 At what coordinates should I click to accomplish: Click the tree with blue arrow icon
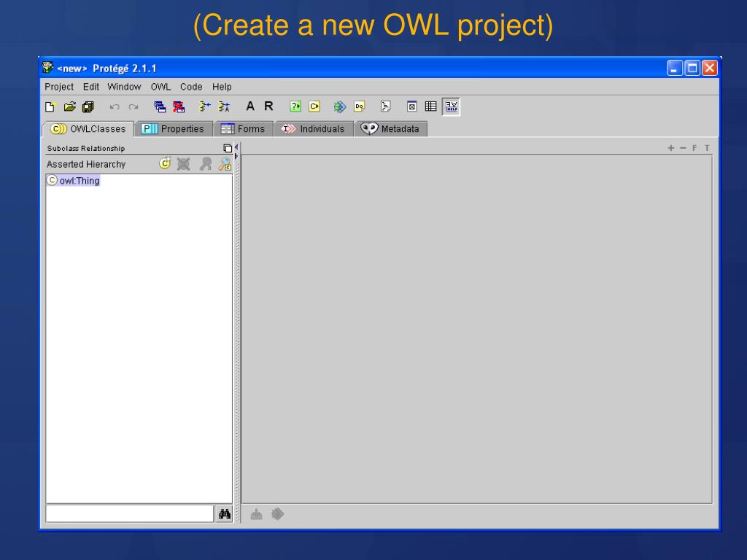(205, 106)
